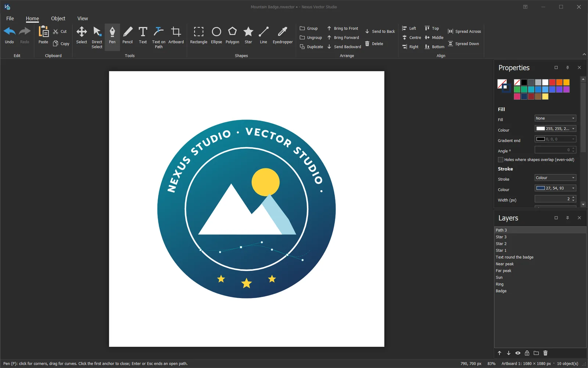
Task: Open the Stroke type dropdown showing Colour
Action: pos(555,178)
